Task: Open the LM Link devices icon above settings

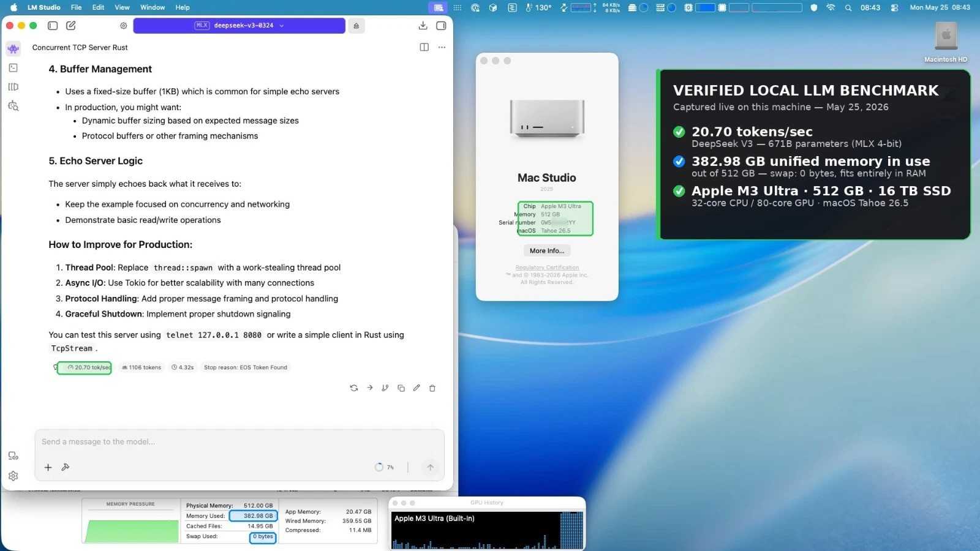Action: [x=13, y=456]
